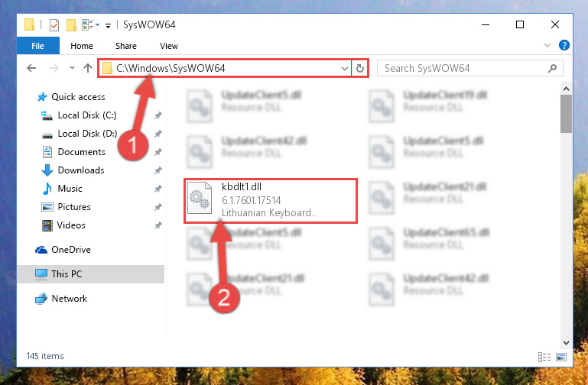Viewport: 588px width, 385px height.
Task: Click the pin icon next to Music
Action: click(158, 189)
